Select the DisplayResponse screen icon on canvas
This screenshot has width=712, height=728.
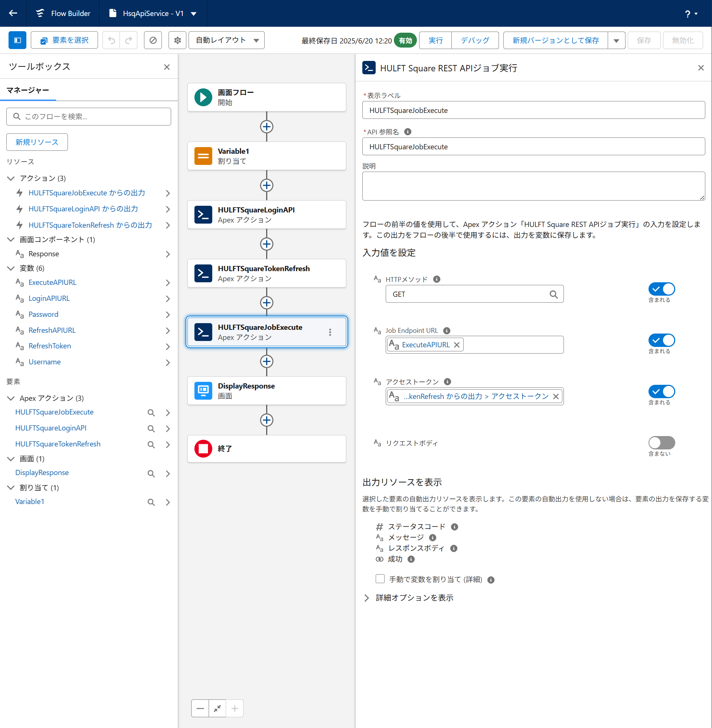203,391
